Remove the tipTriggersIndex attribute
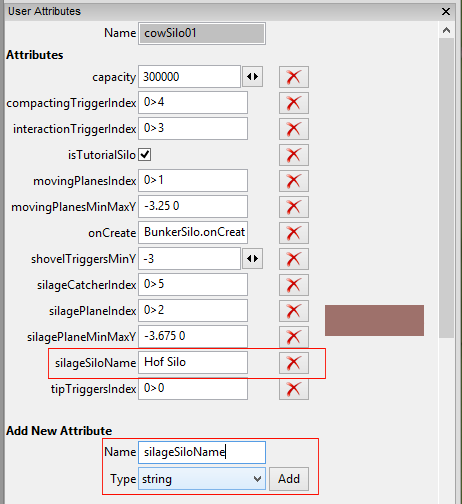Viewport: 462px width, 504px height. (294, 389)
